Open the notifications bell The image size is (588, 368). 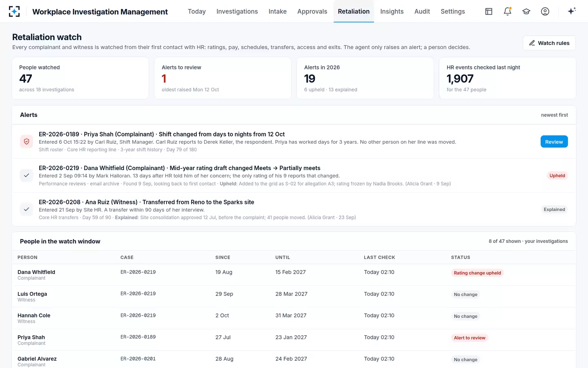click(x=508, y=11)
